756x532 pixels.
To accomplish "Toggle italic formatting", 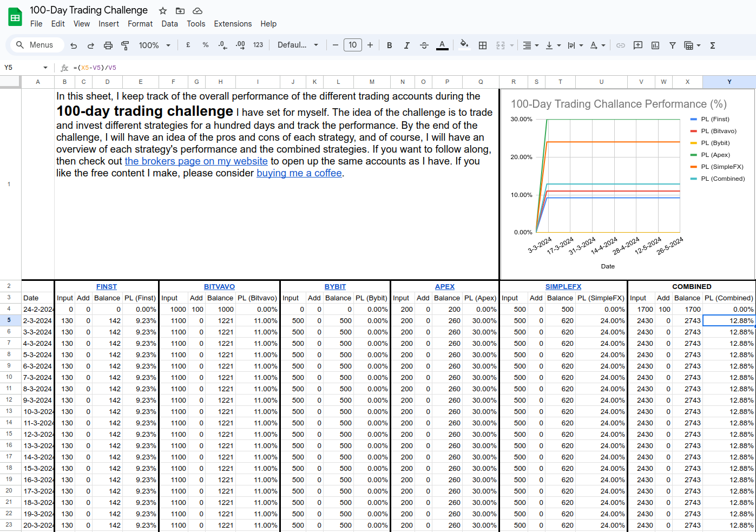I will coord(406,45).
